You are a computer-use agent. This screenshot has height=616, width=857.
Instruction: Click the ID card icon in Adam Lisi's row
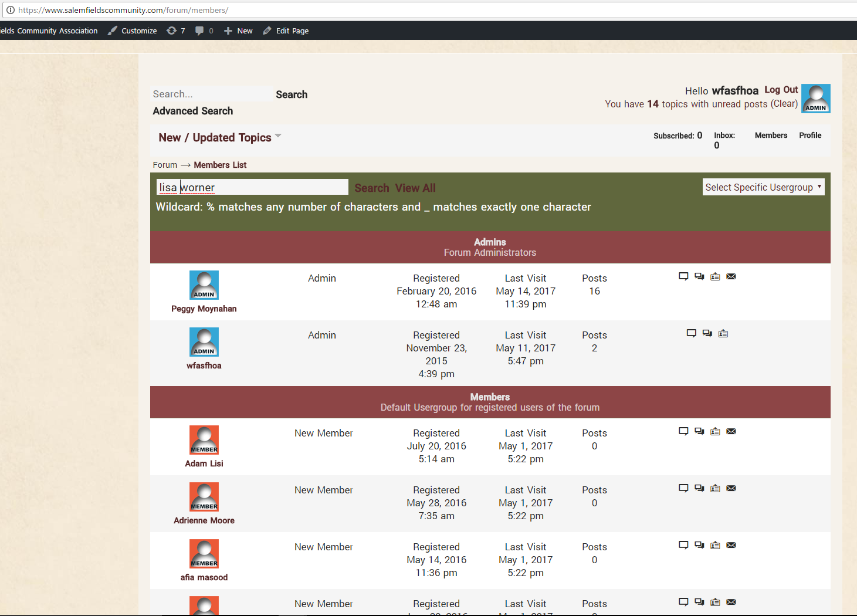[x=715, y=431]
